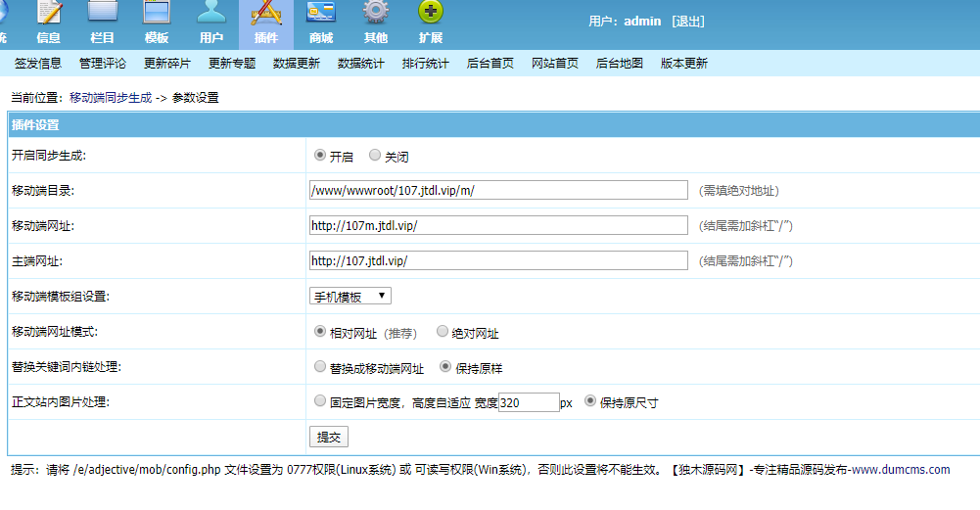
Task: Open the 用户 section icon
Action: 211,12
